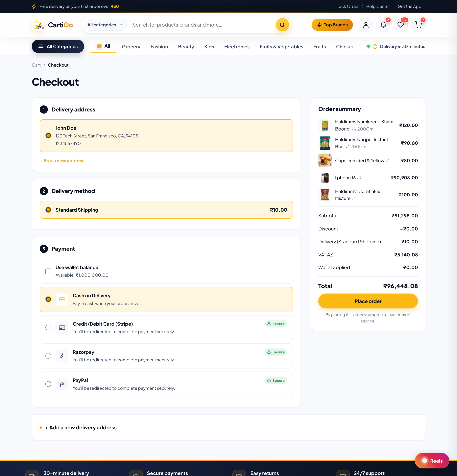Click the Add a new address link

[62, 160]
